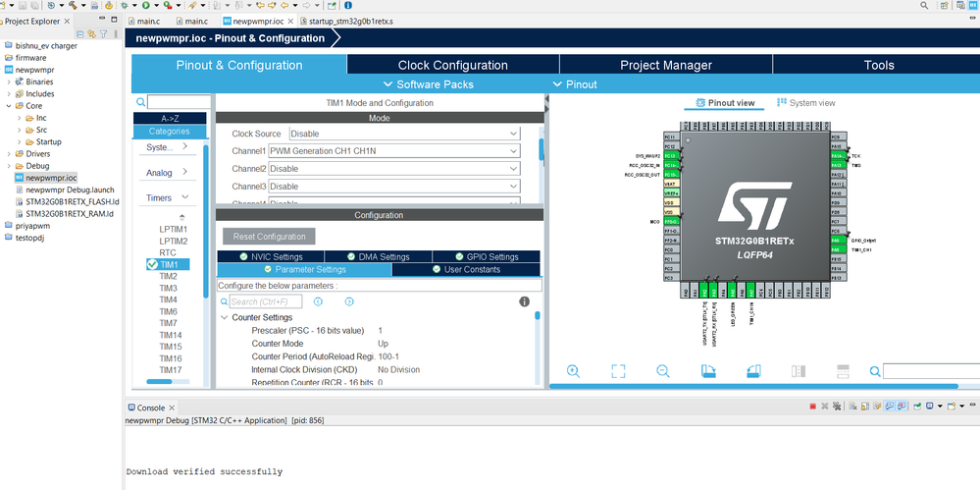Image resolution: width=980 pixels, height=490 pixels.
Task: Click the Reset Configuration button
Action: pos(270,237)
